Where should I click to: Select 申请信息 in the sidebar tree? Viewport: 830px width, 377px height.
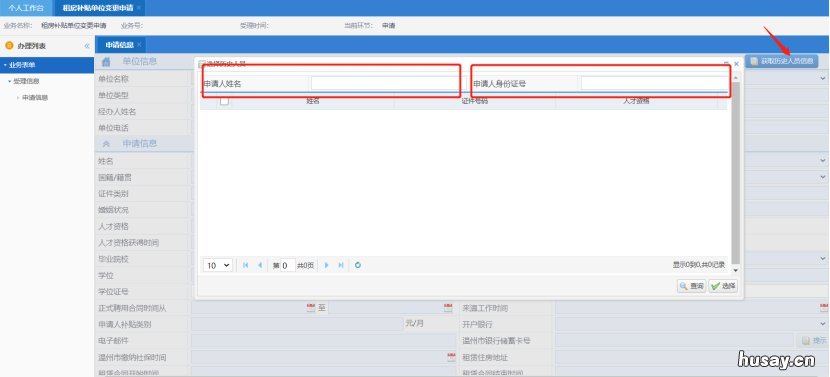click(35, 98)
